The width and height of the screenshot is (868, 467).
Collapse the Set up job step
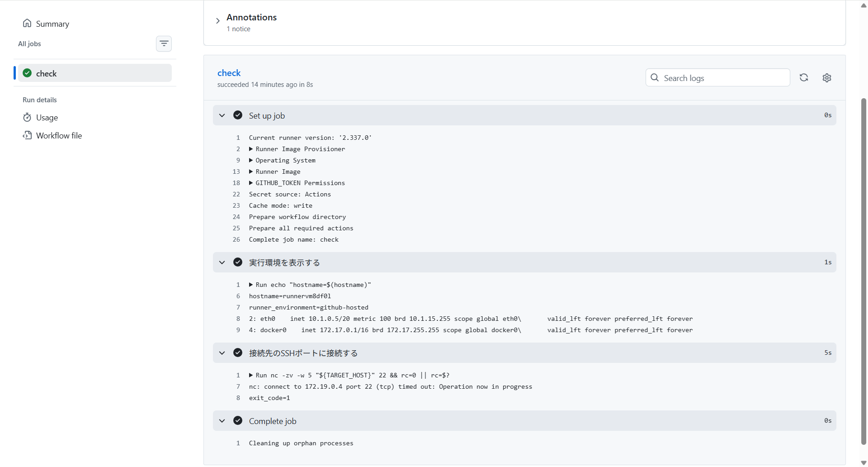pos(222,115)
